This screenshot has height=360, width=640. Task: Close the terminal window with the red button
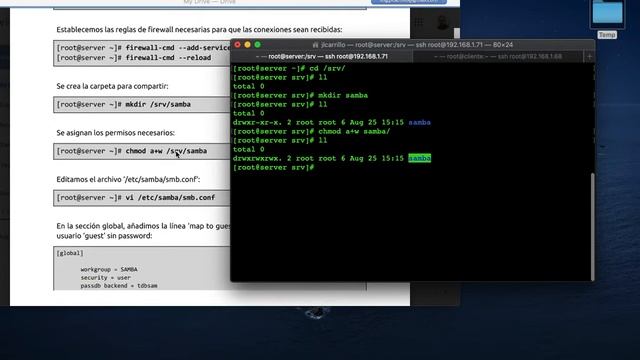click(x=238, y=44)
